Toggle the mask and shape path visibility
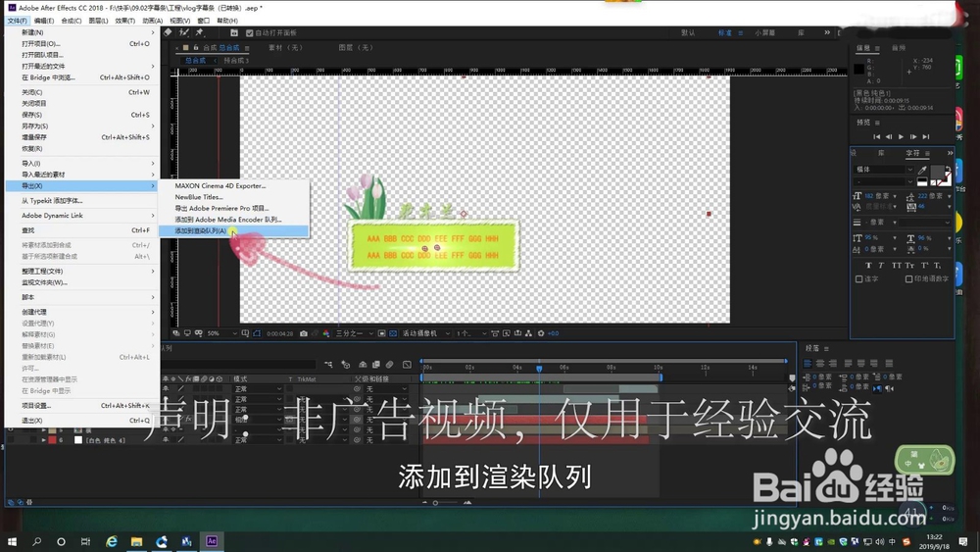The image size is (980, 552). [x=257, y=333]
